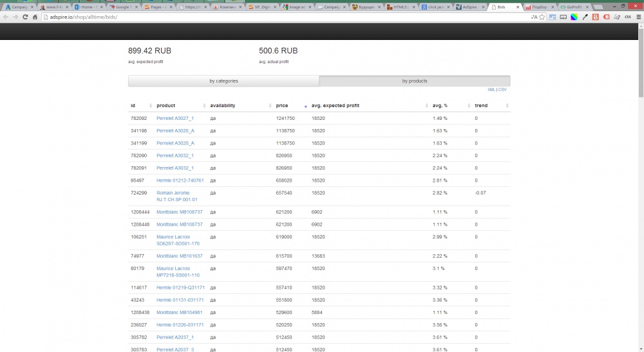
Task: Sort table by trend column
Action: [x=491, y=106]
